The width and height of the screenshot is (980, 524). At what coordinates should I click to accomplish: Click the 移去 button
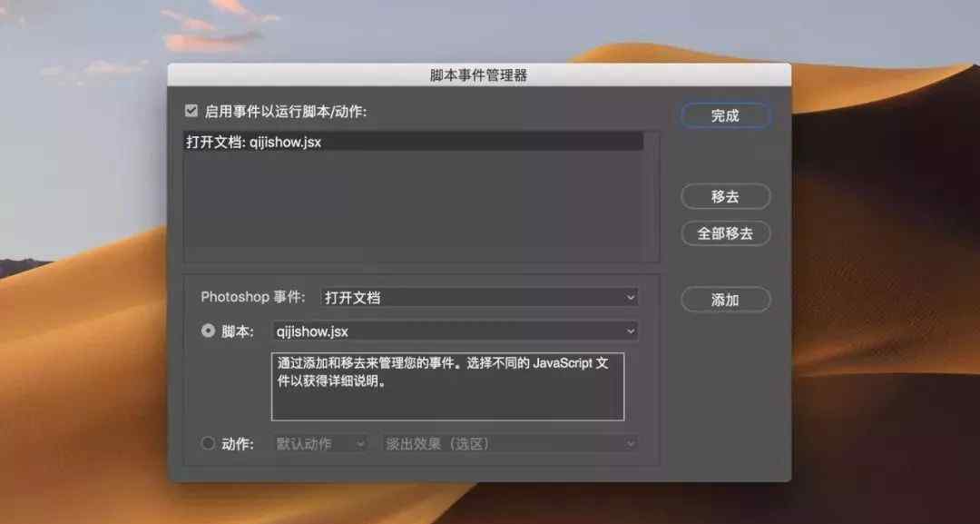(x=725, y=196)
